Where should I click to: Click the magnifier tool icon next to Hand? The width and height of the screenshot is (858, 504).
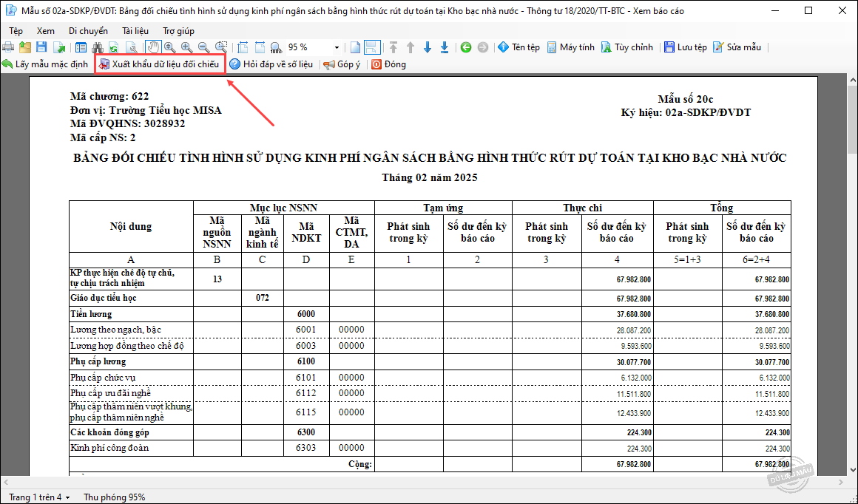point(169,47)
